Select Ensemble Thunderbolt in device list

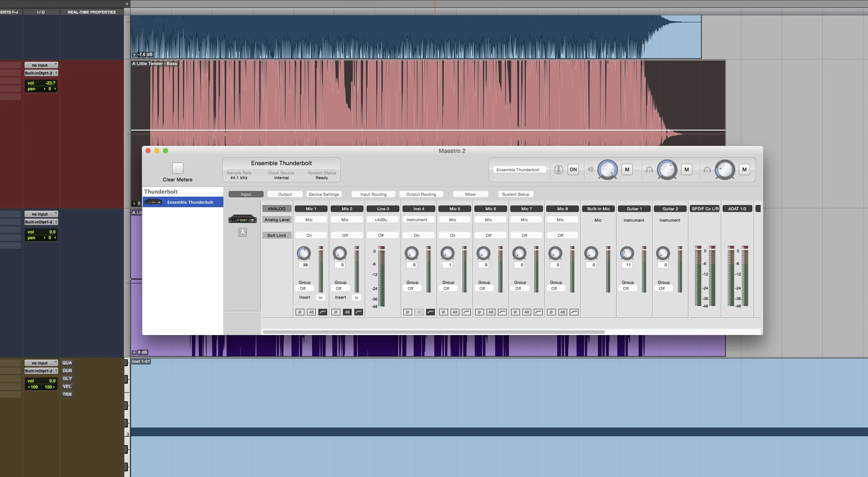coord(190,202)
